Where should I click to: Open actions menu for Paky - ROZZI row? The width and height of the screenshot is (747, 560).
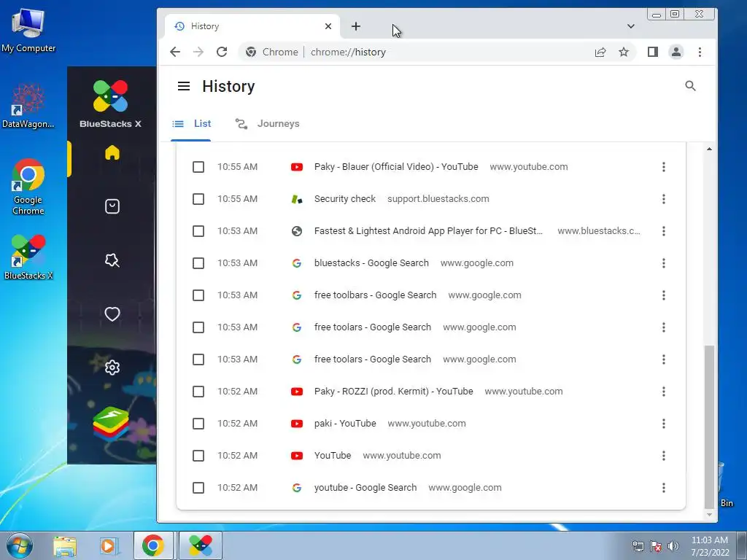[x=664, y=392]
